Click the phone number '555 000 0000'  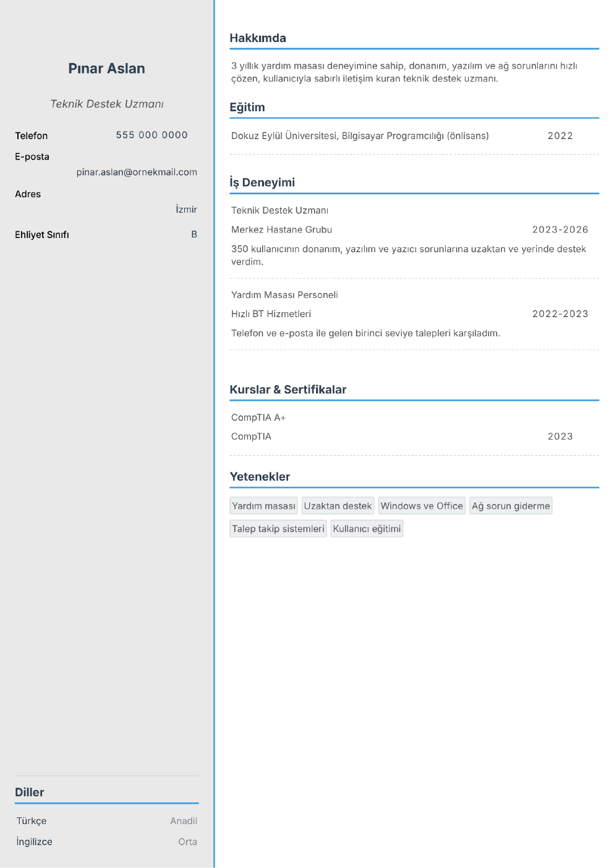coord(152,135)
